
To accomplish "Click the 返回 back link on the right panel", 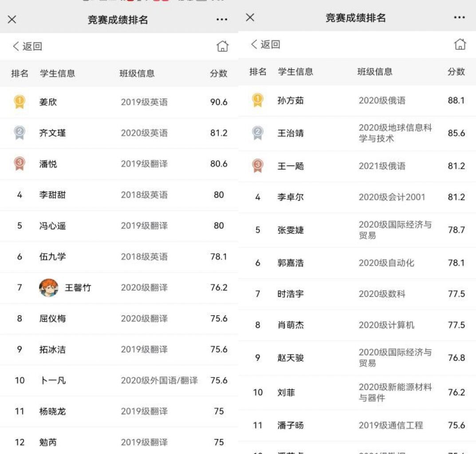I will [x=266, y=45].
